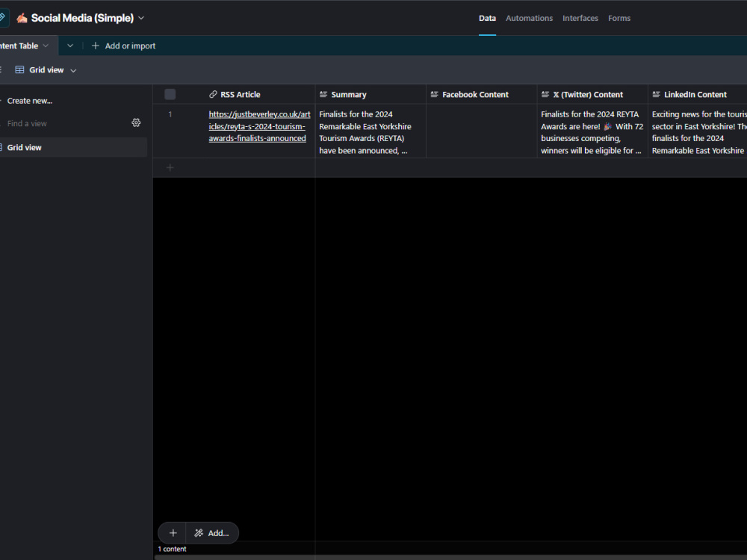Open the justbeverley.co.uk article link

[x=259, y=126]
